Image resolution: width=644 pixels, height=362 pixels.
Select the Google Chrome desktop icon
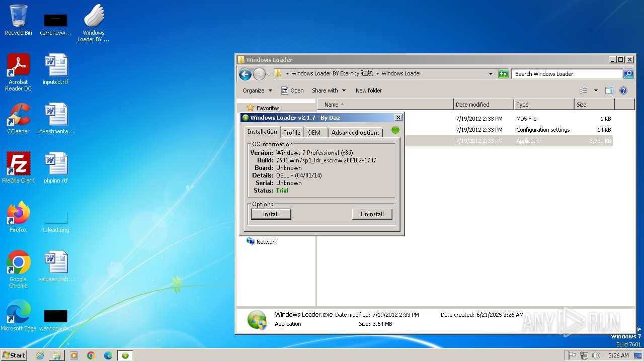(18, 269)
